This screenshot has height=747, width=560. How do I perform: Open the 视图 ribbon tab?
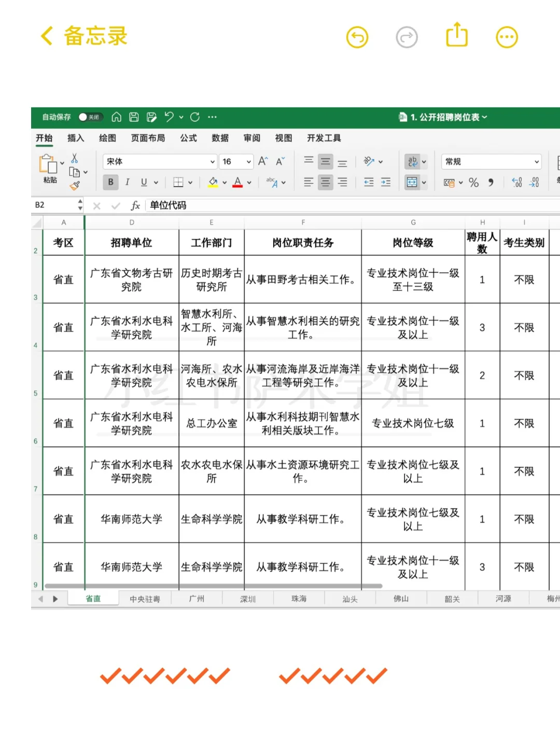coord(283,138)
